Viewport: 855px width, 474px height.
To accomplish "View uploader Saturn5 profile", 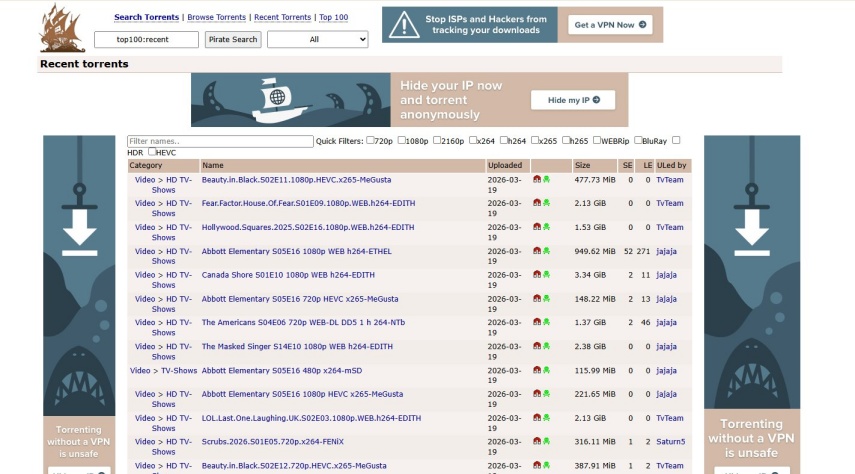I will (x=670, y=442).
